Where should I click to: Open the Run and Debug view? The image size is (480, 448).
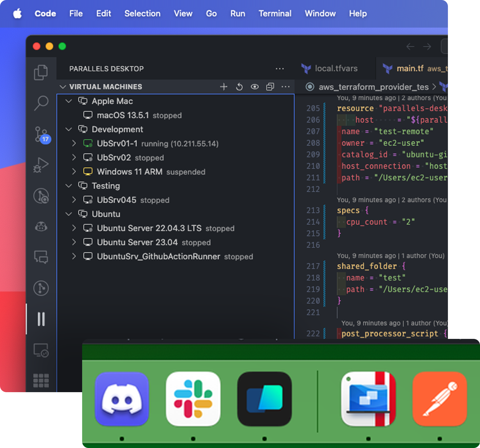41,165
